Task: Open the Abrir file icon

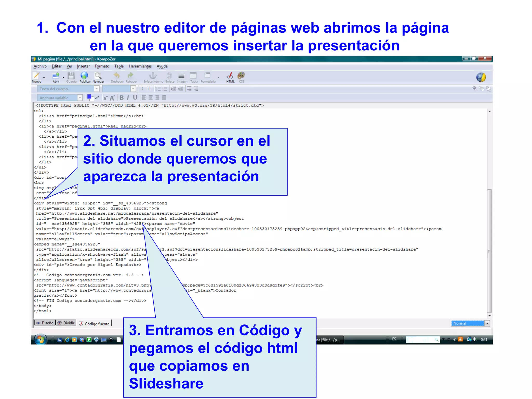Action: click(x=56, y=76)
